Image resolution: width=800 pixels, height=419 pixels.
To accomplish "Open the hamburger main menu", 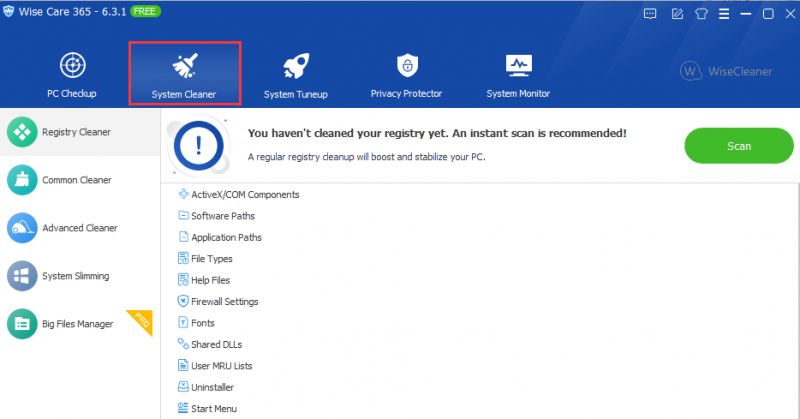I will tap(724, 14).
